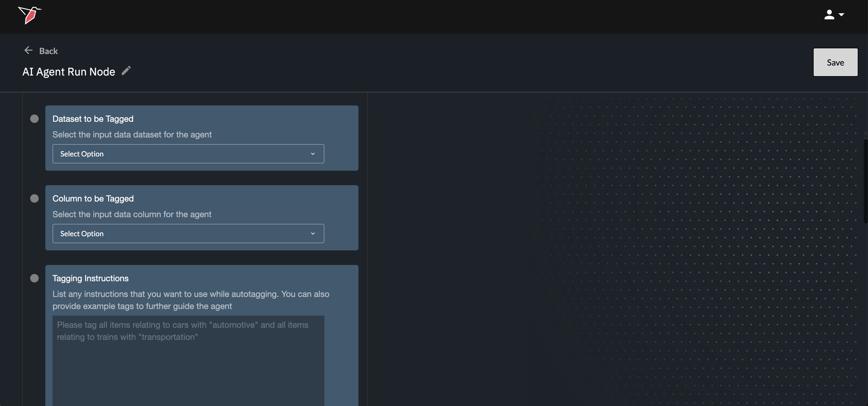Select the Column to be Tagged step circle

tap(34, 198)
